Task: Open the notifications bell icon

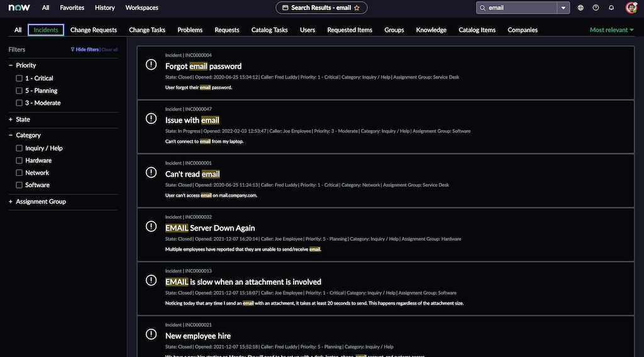Action: tap(611, 8)
